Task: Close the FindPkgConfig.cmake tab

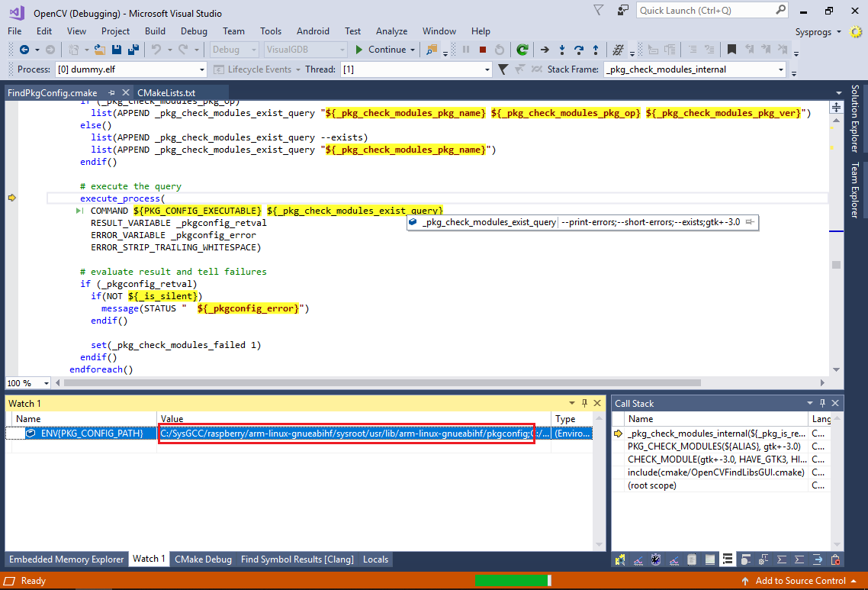Action: pyautogui.click(x=126, y=92)
